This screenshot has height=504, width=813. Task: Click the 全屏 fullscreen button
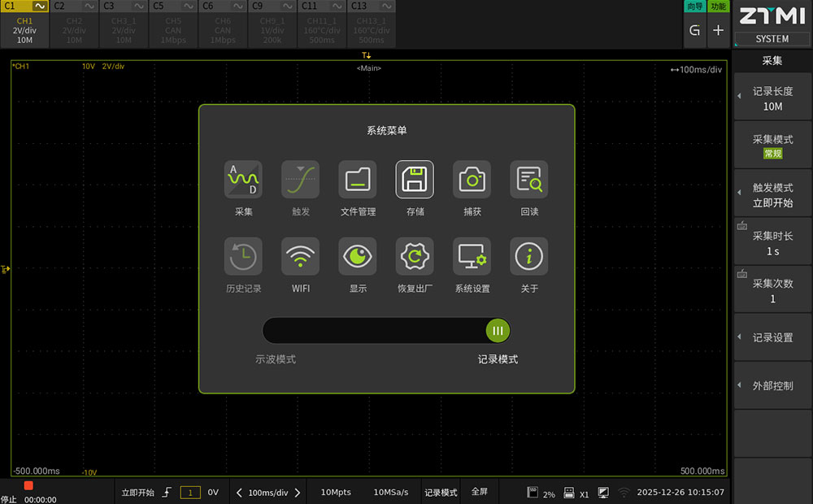coord(480,492)
